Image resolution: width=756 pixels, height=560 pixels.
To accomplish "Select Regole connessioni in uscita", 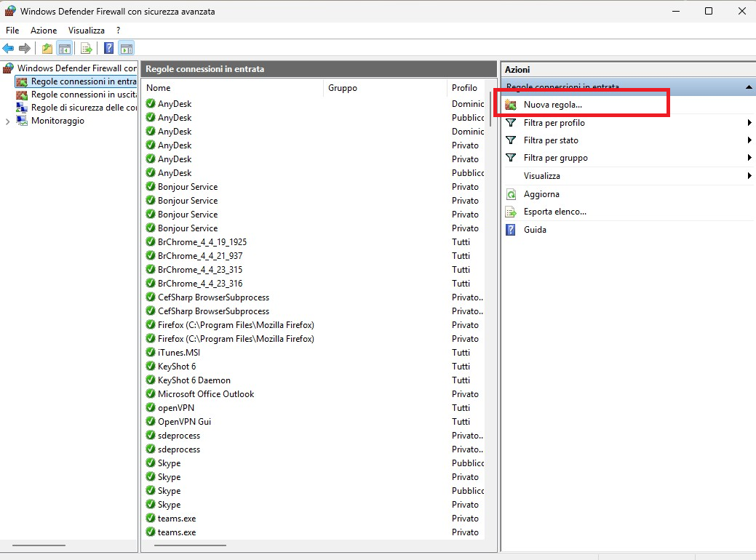I will [83, 95].
